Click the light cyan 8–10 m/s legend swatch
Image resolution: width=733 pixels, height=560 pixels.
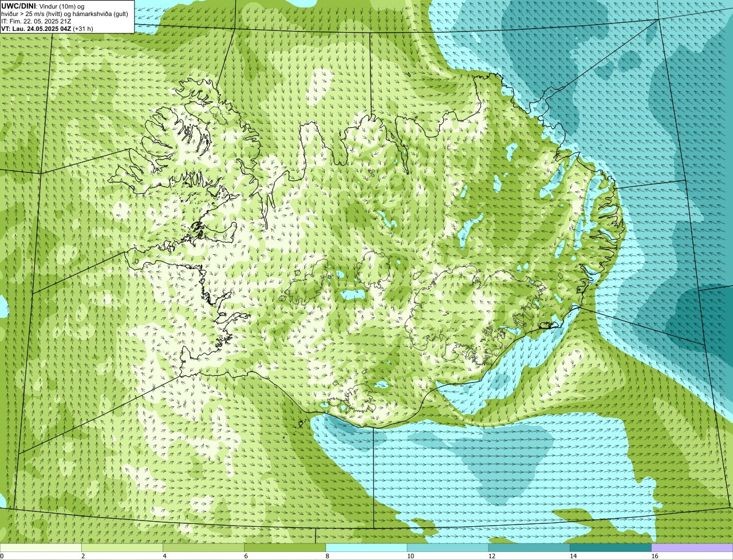point(366,547)
